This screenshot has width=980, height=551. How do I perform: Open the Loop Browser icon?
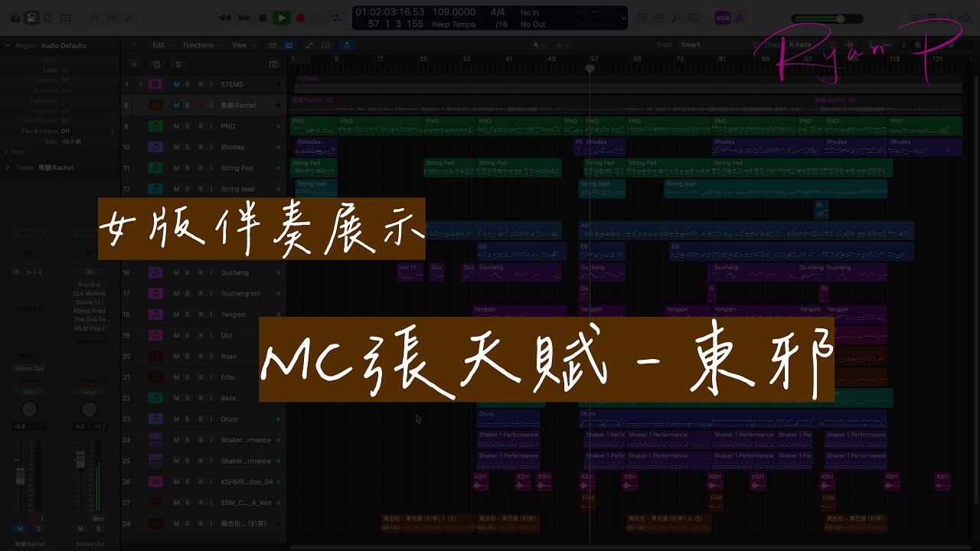point(950,18)
